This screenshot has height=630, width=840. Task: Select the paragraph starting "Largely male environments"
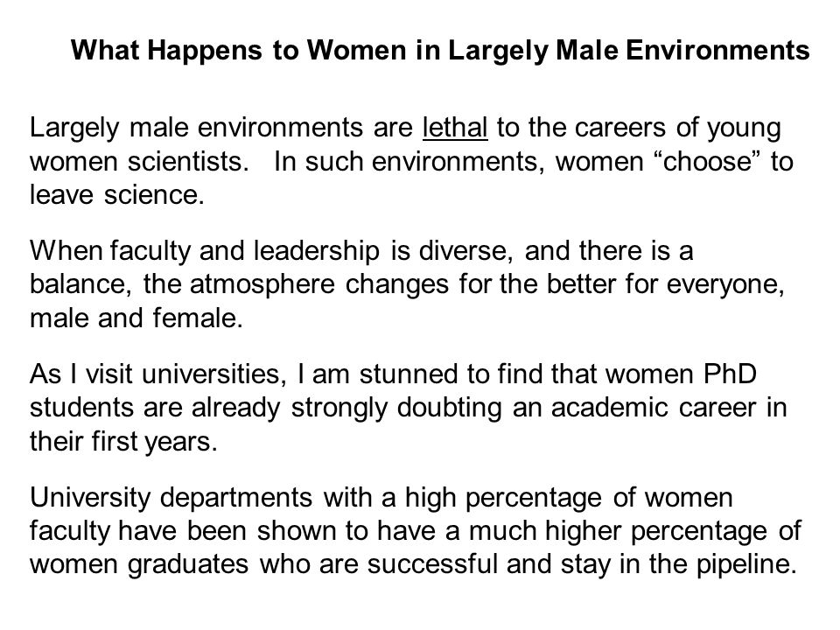[411, 161]
